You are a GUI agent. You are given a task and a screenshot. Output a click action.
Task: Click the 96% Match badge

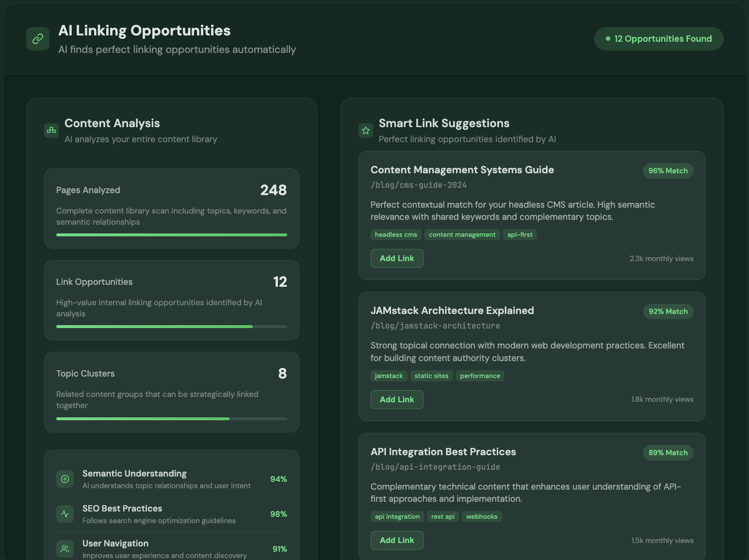pos(668,171)
